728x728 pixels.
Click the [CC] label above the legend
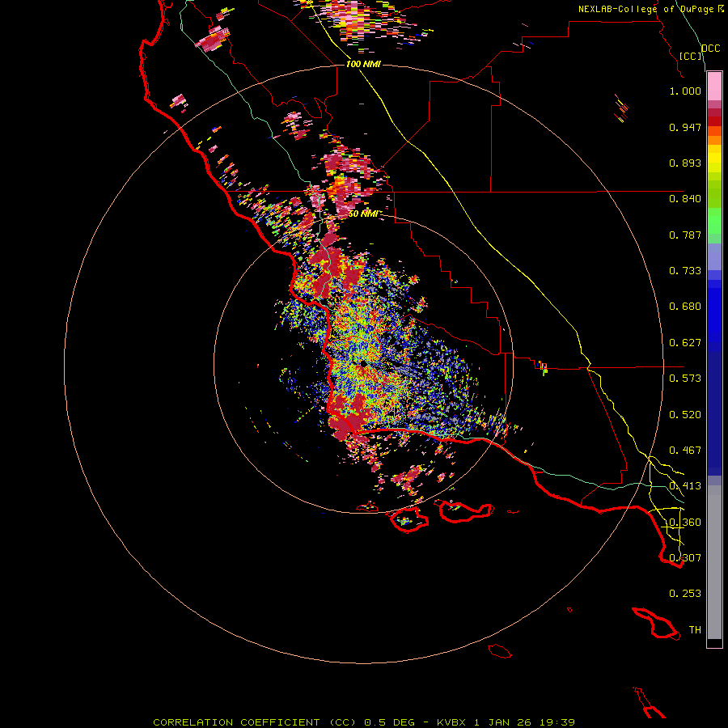click(x=691, y=56)
